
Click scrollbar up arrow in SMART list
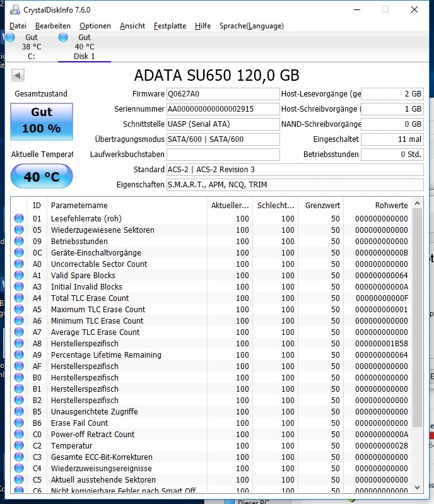[417, 203]
